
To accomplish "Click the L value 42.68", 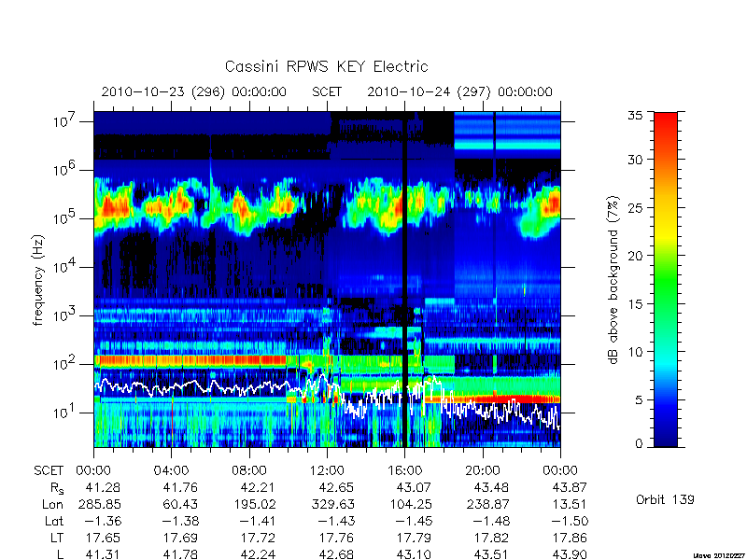I will [x=336, y=554].
